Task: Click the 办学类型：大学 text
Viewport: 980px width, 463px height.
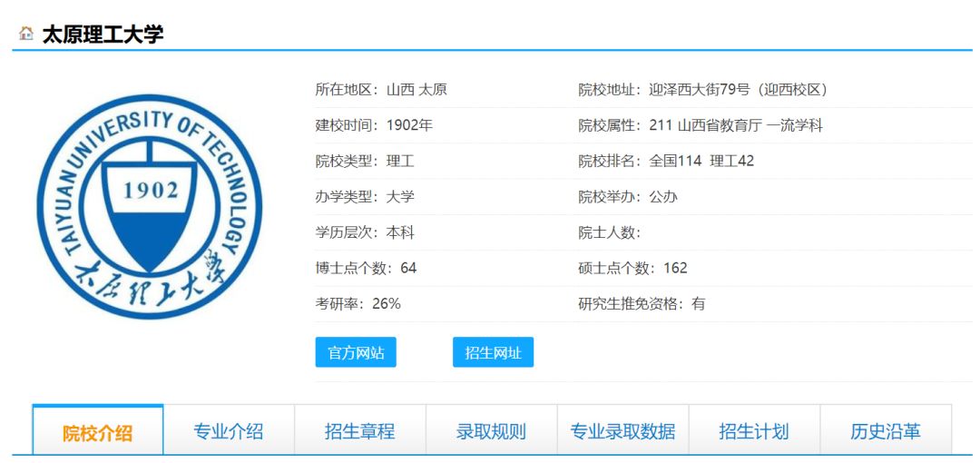Action: [365, 197]
